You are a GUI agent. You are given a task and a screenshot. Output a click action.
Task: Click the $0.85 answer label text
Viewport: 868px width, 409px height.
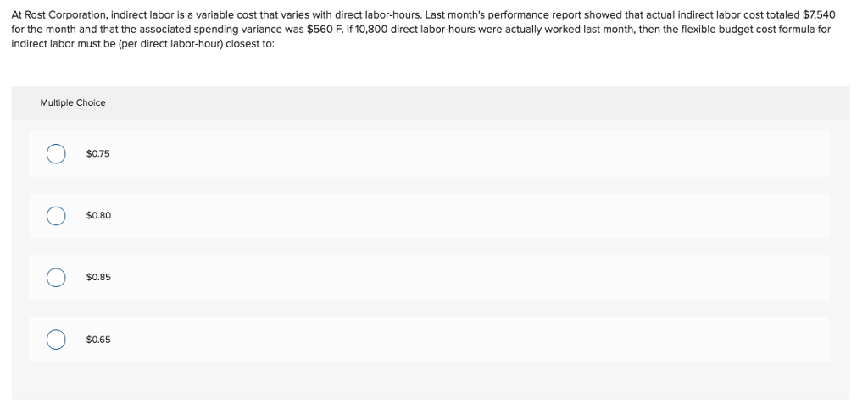[98, 278]
